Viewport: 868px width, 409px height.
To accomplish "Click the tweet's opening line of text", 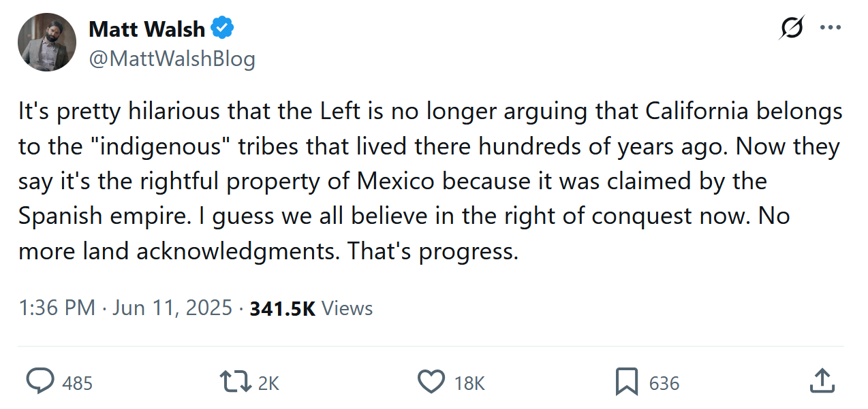I will click(429, 112).
